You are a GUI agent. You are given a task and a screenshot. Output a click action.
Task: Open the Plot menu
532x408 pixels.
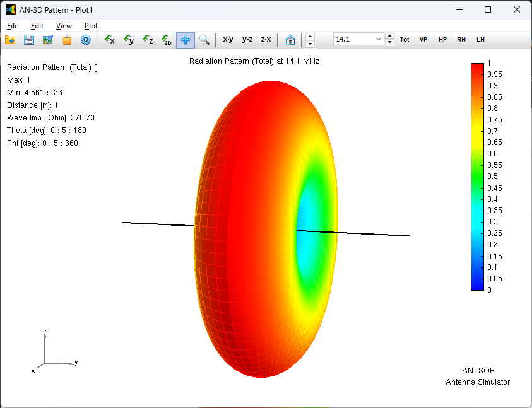coord(91,26)
